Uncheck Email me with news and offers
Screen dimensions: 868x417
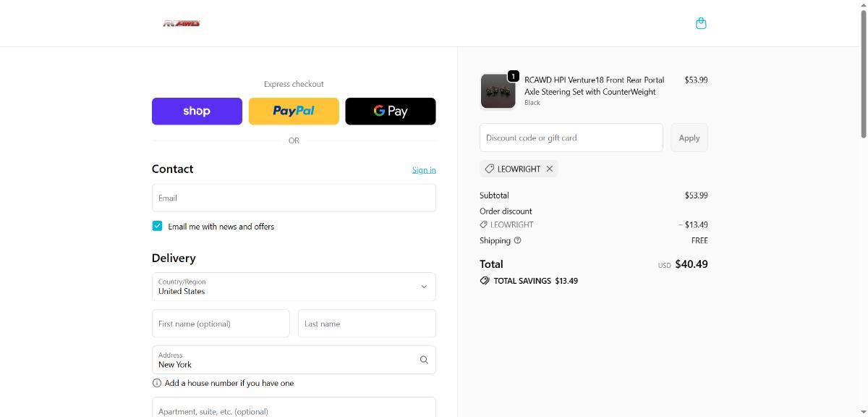tap(157, 226)
